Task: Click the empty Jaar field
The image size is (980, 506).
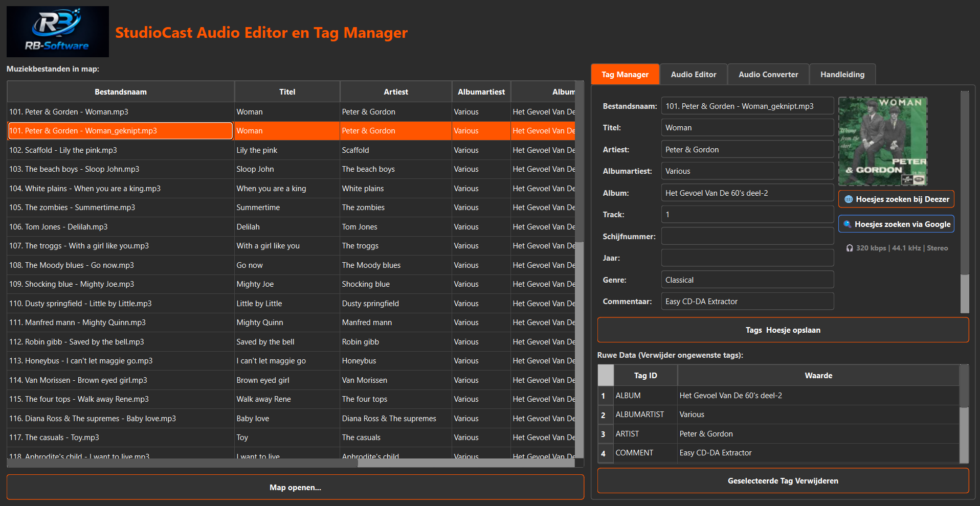Action: (747, 258)
